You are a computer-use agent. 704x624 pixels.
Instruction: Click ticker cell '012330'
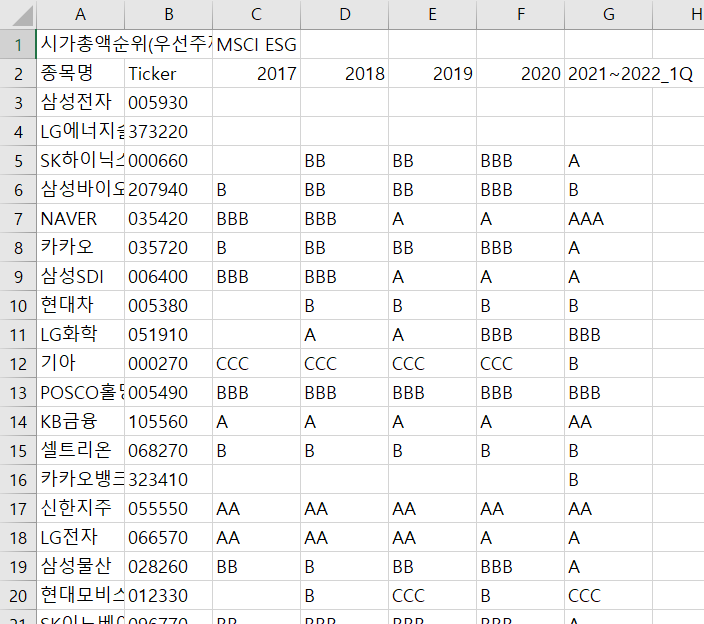tap(168, 595)
